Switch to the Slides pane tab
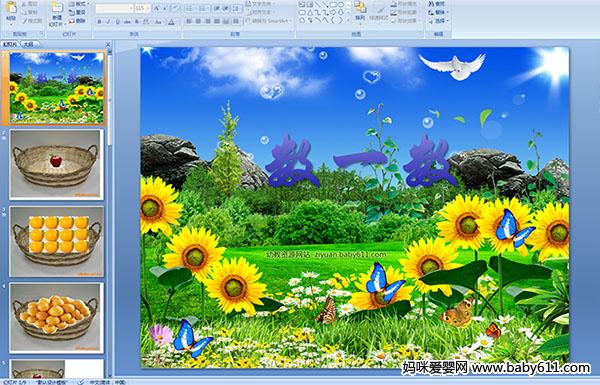Image resolution: width=600 pixels, height=385 pixels. pos(9,44)
